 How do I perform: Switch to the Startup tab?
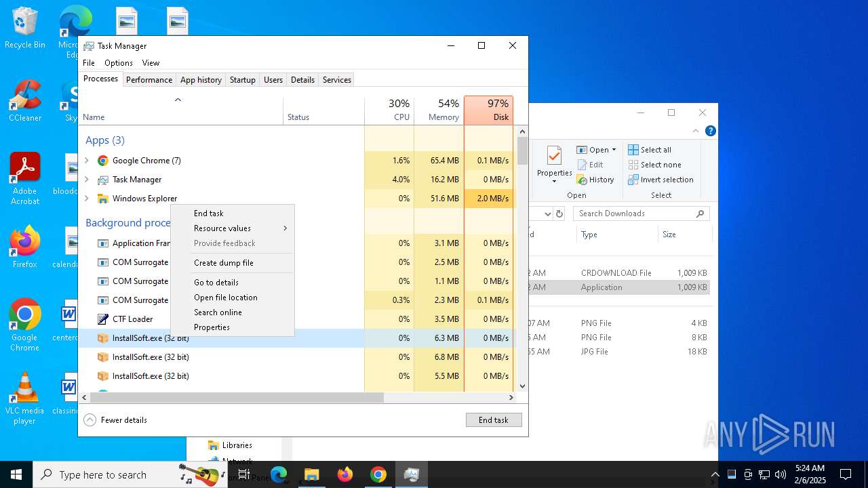242,80
